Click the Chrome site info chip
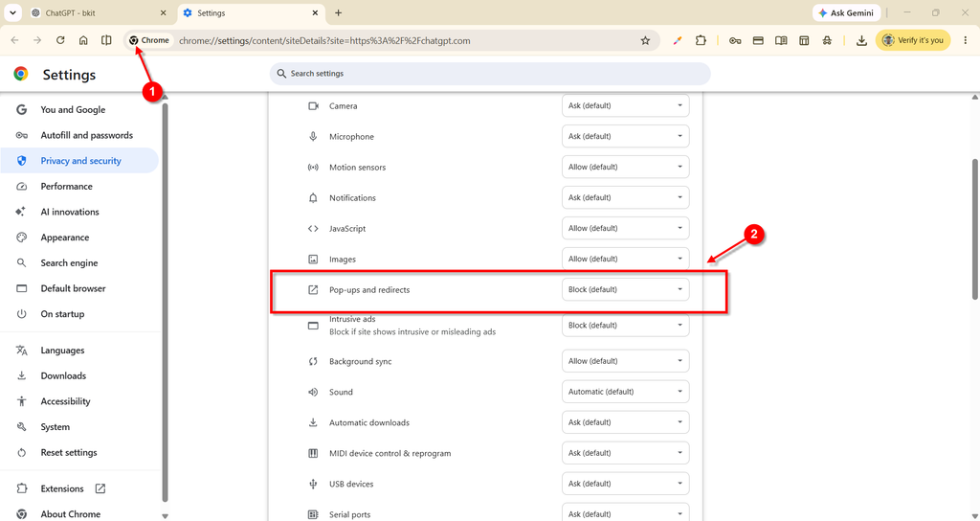The image size is (980, 521). 149,40
